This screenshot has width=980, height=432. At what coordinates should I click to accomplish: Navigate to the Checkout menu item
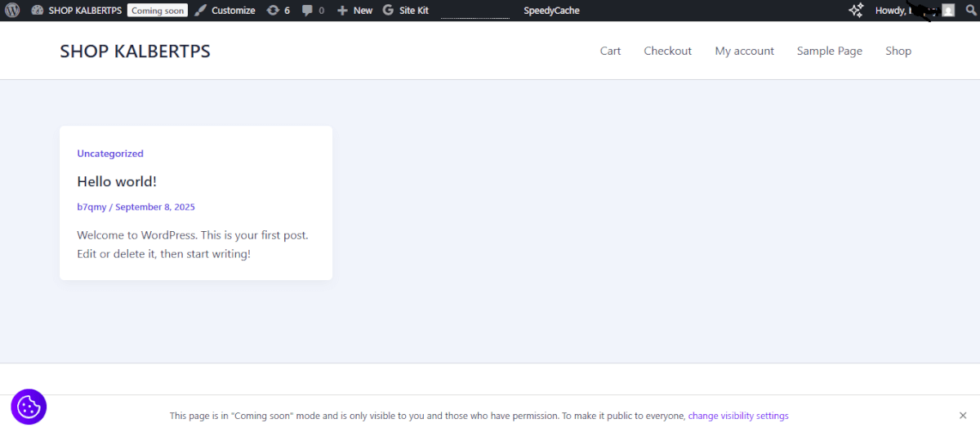click(x=667, y=51)
